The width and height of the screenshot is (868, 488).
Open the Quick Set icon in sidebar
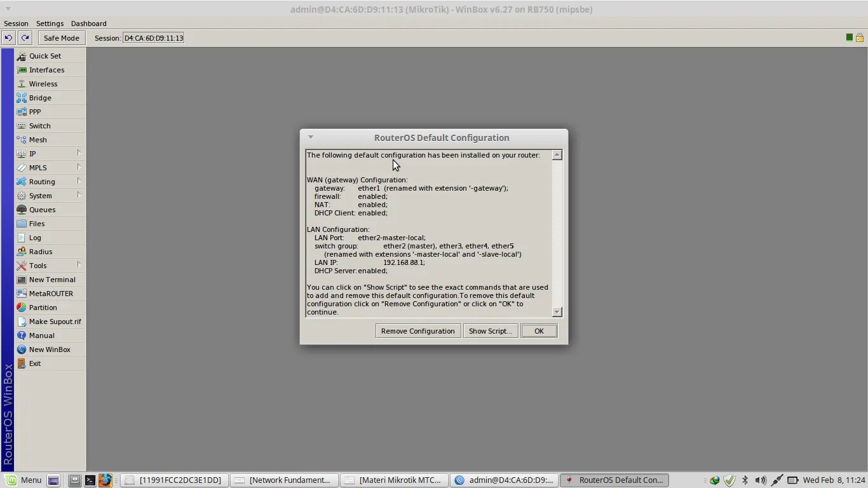(22, 56)
